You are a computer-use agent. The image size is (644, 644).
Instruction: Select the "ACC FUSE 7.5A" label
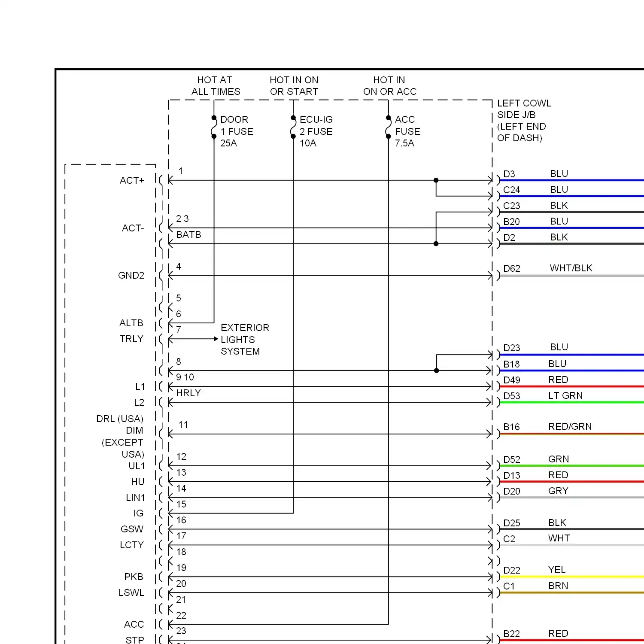point(407,131)
